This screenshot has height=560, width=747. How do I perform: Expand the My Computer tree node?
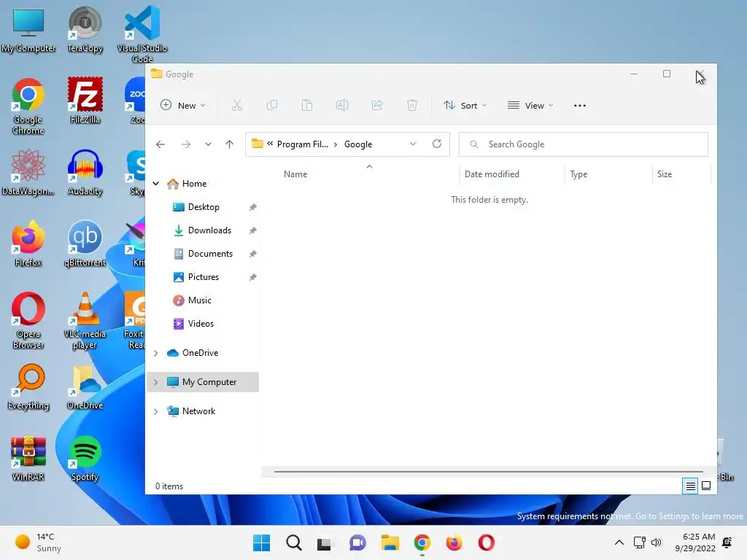156,382
